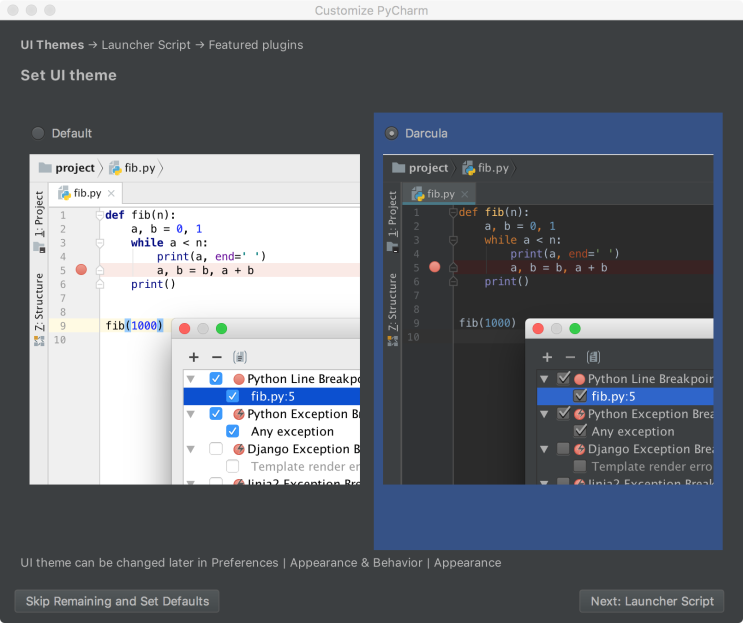Screen dimensions: 743x623
Task: Open the UI Themes step in breadcrumb
Action: (x=52, y=45)
